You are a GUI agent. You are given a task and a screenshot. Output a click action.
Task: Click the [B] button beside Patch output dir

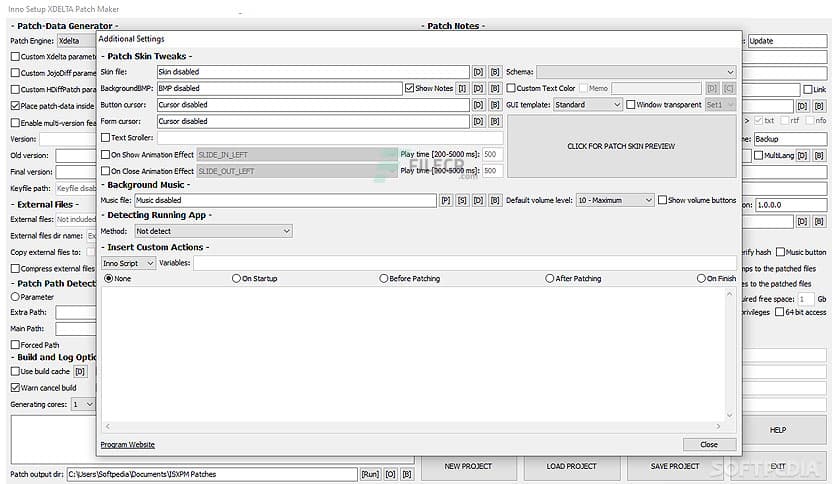[407, 474]
